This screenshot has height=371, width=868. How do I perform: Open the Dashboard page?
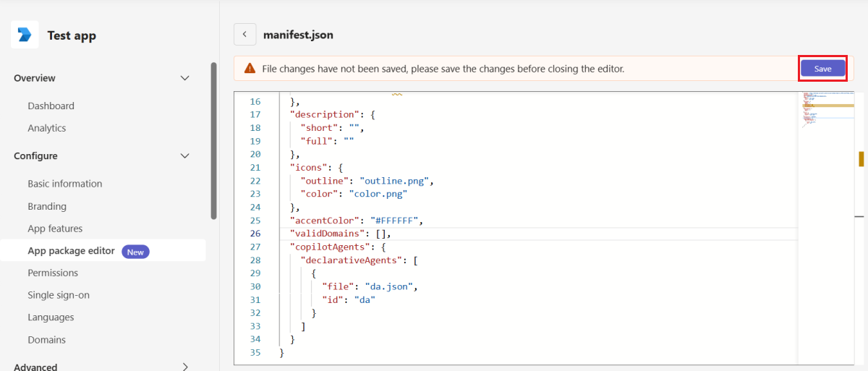[51, 106]
